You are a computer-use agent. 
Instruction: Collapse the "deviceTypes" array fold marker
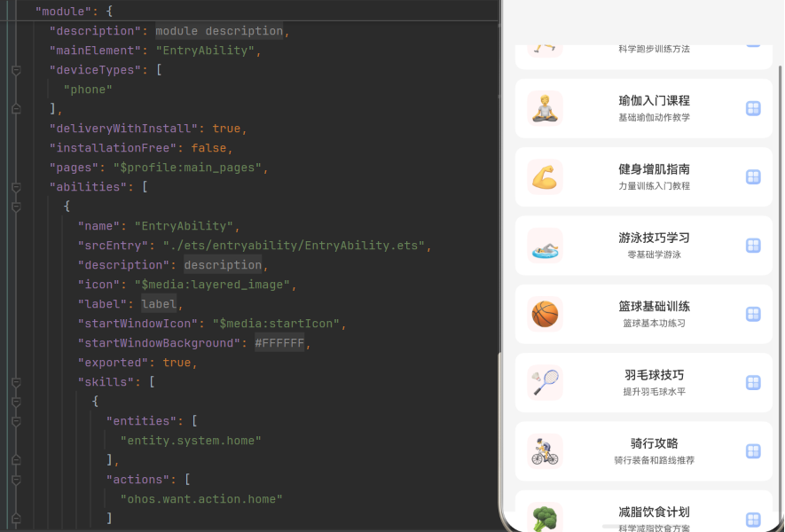[x=16, y=70]
